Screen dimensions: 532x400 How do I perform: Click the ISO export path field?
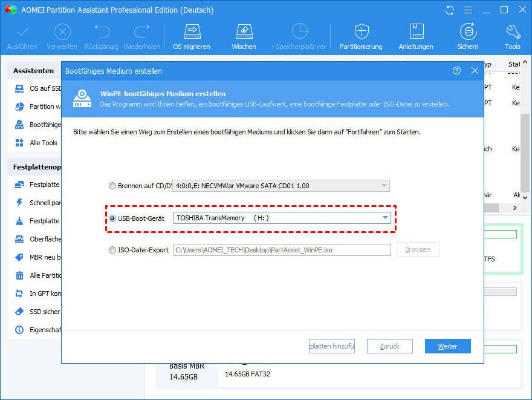point(282,250)
